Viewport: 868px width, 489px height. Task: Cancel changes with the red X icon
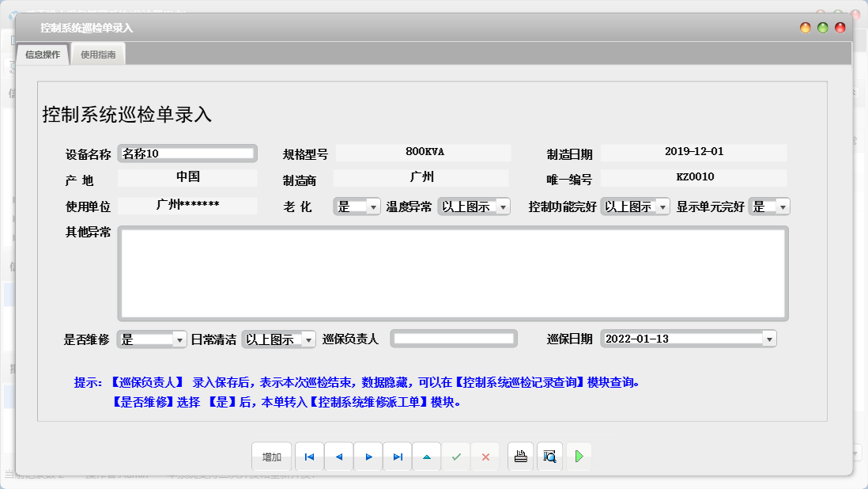485,457
